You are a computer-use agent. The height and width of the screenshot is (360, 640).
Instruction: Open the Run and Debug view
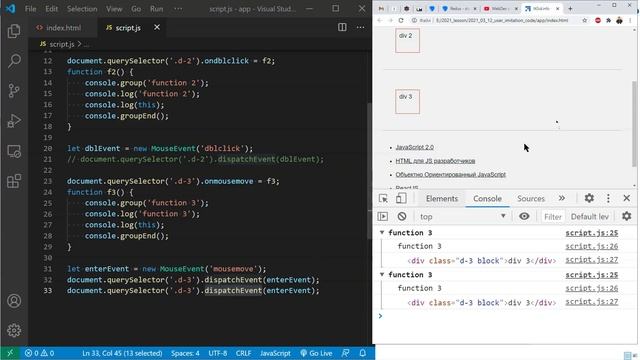(x=14, y=121)
